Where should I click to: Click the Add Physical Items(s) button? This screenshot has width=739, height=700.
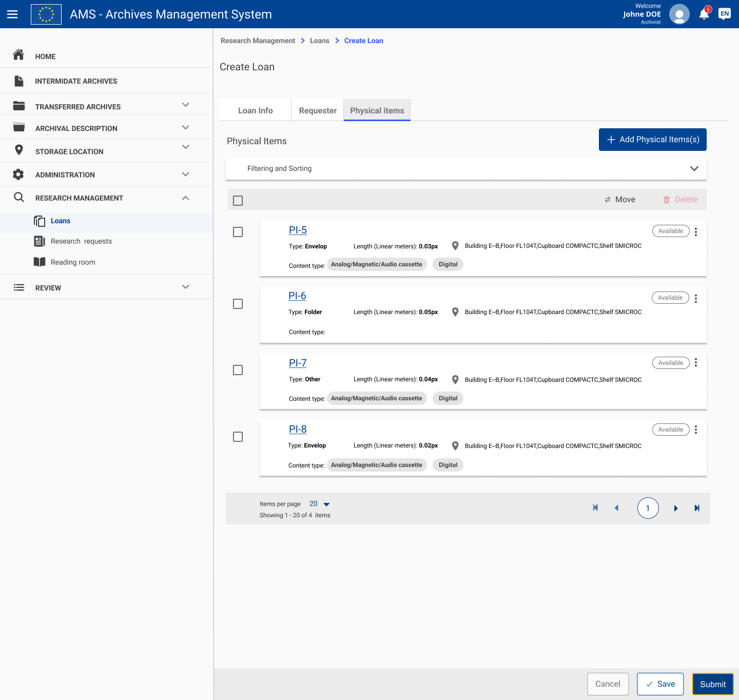(652, 139)
